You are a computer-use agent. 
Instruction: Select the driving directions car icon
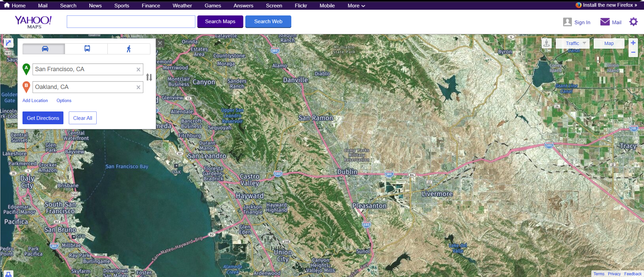pyautogui.click(x=45, y=49)
